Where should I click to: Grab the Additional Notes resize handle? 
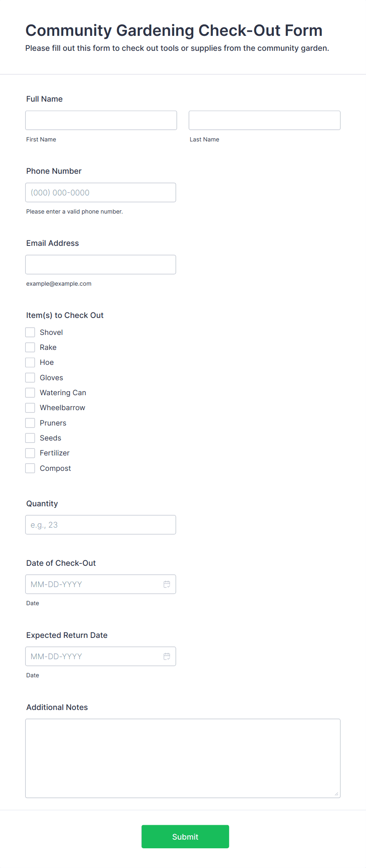click(336, 794)
